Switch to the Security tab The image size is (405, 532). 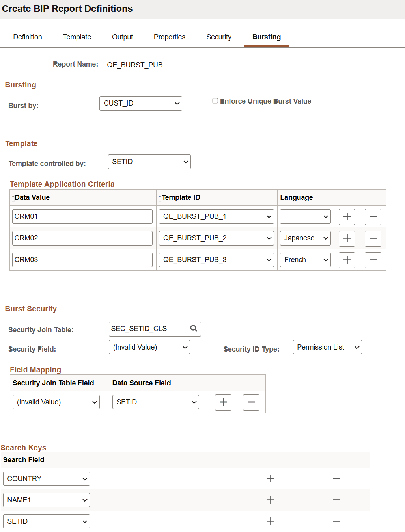coord(218,37)
